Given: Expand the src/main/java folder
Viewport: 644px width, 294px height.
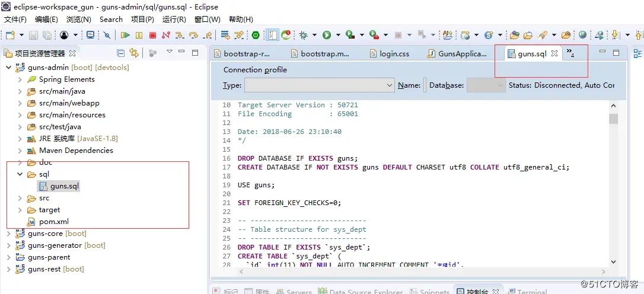Looking at the screenshot, I should coord(20,91).
